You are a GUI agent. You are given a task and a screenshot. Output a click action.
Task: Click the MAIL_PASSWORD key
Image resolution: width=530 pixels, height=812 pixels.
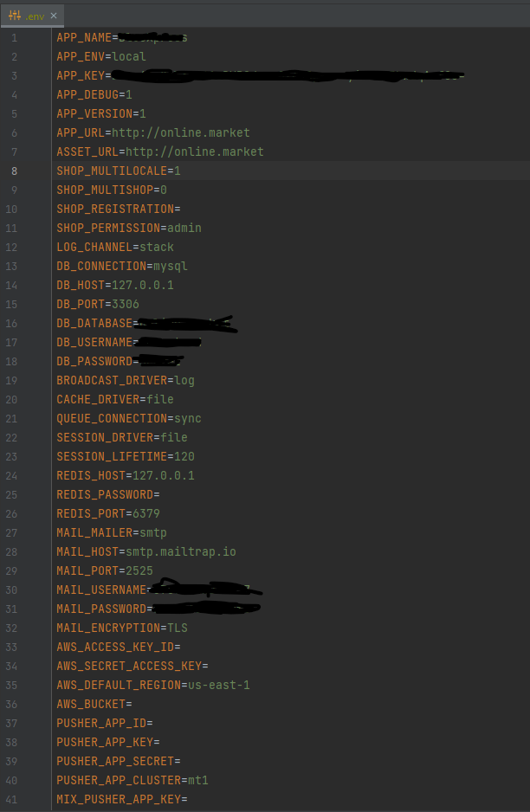(x=101, y=609)
